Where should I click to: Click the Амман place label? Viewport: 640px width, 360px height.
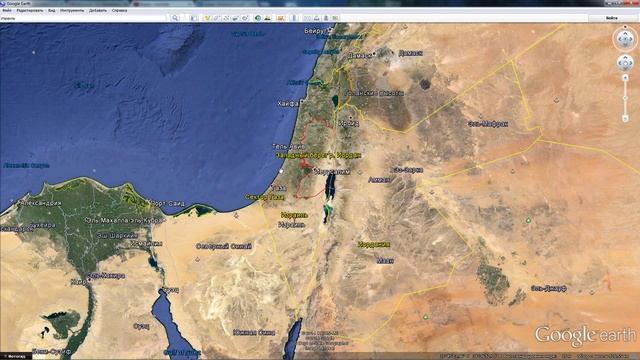[379, 180]
